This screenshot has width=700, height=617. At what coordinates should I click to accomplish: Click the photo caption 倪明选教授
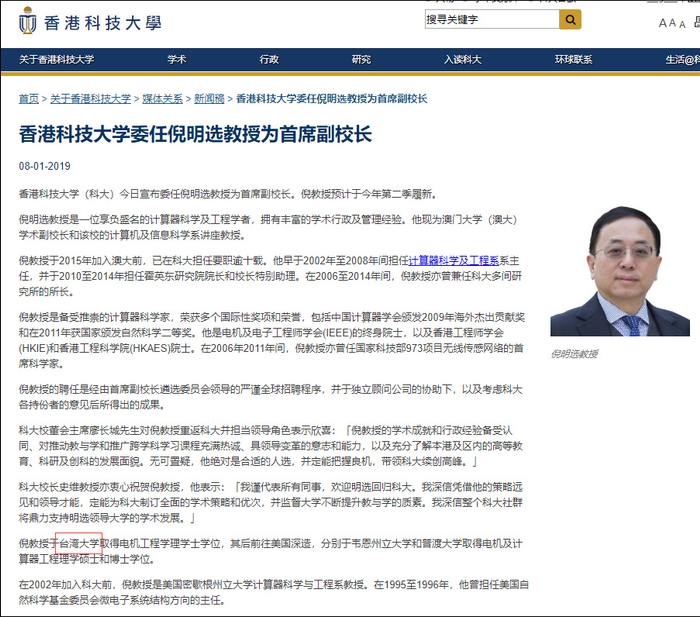pyautogui.click(x=574, y=354)
